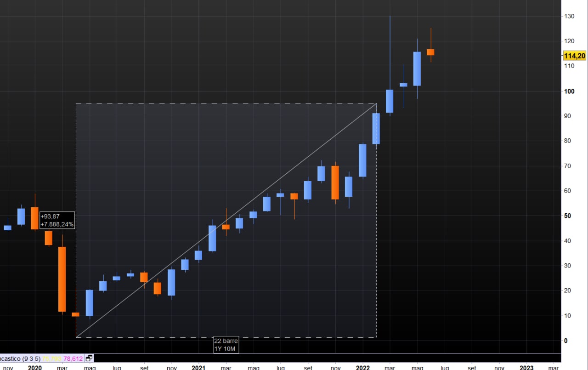Click the yellow 114,20 current price tag
Viewport: 588px width, 370px height.
coord(574,56)
